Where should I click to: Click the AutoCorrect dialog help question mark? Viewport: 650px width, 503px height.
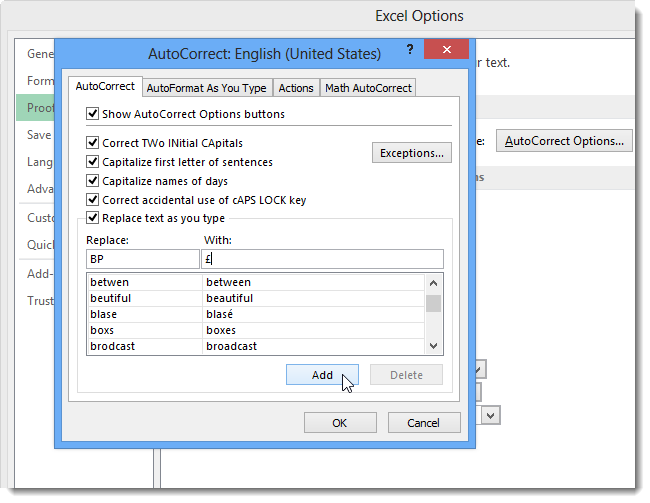409,50
